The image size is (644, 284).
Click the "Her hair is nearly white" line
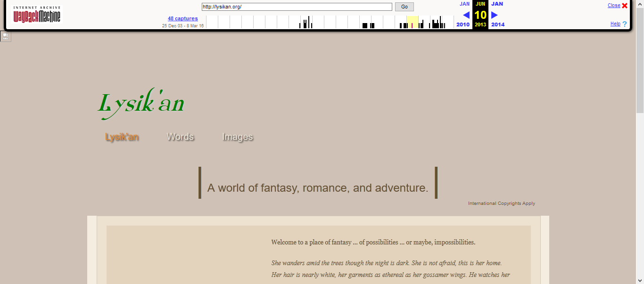click(x=390, y=275)
